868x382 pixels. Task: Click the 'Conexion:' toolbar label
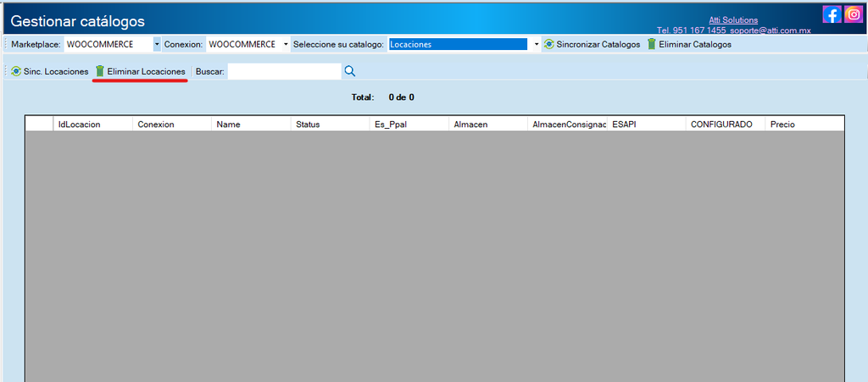(x=184, y=44)
